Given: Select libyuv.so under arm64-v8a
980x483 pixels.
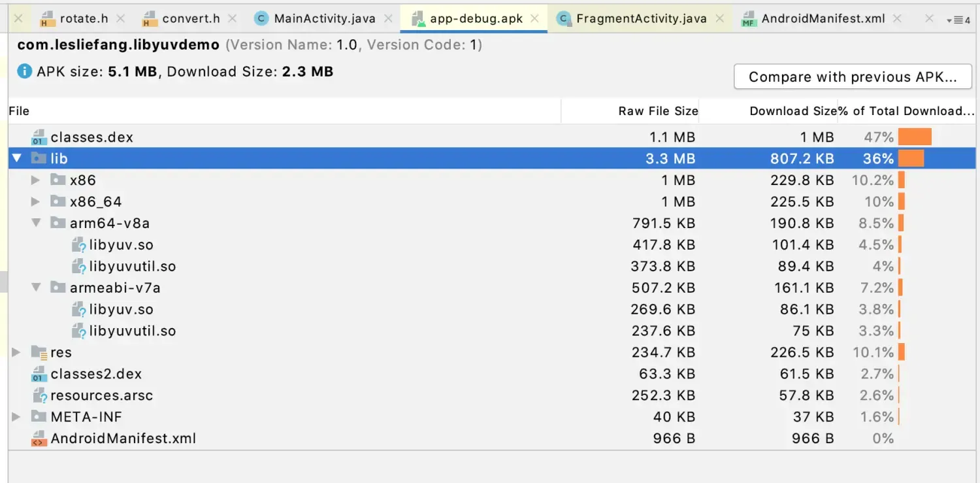Looking at the screenshot, I should point(121,244).
